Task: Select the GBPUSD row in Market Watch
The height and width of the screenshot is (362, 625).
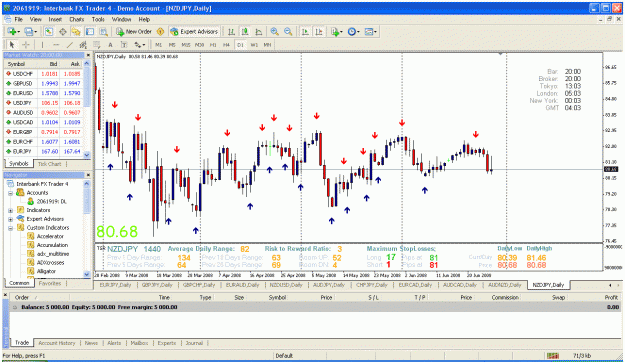Action: tap(43, 83)
